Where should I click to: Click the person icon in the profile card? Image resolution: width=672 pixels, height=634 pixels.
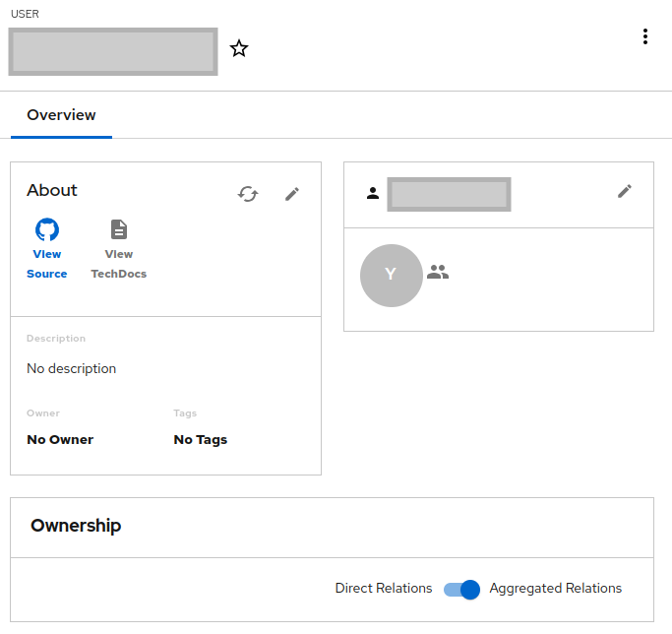(x=373, y=194)
